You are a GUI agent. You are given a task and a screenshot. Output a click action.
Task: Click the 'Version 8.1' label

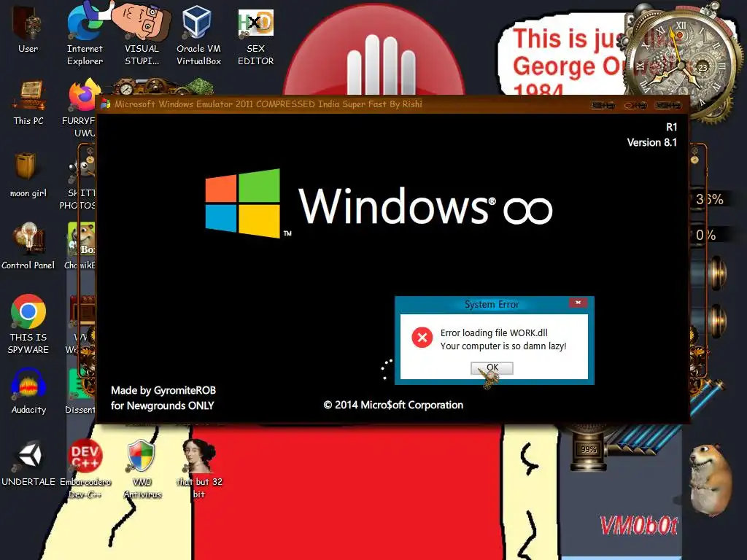(651, 142)
